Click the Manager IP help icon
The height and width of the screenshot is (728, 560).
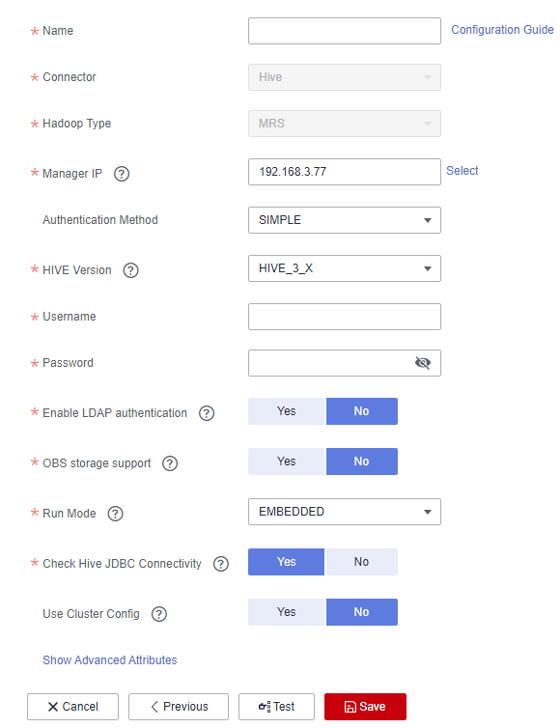[122, 174]
